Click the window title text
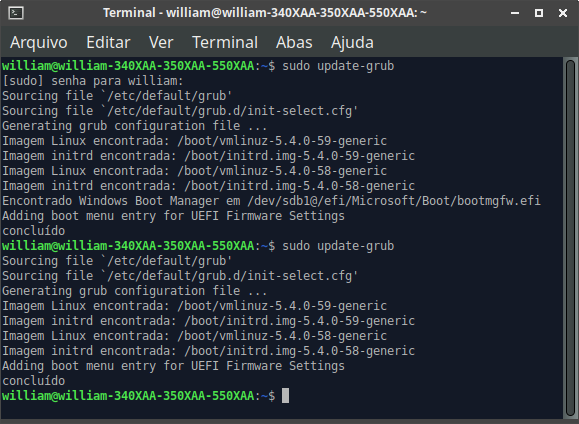The width and height of the screenshot is (579, 424). click(265, 13)
